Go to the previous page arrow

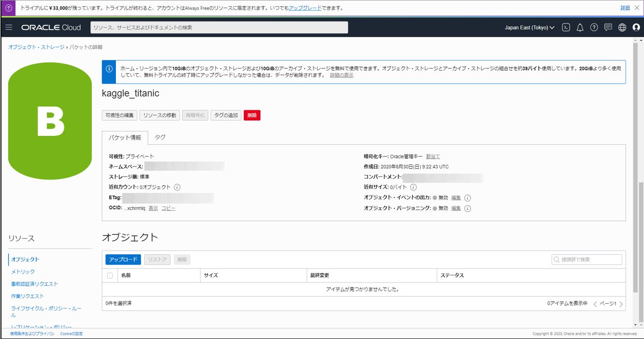pos(595,304)
